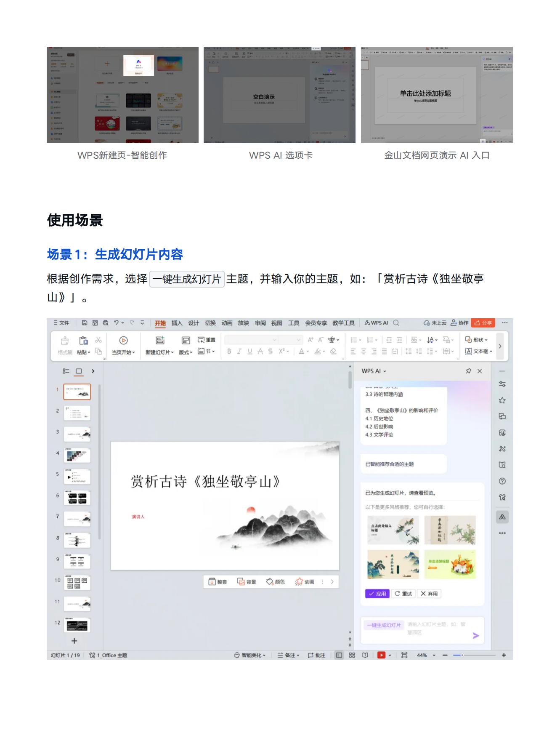The image size is (560, 741).
Task: Add a new slide with plus button
Action: point(74,641)
